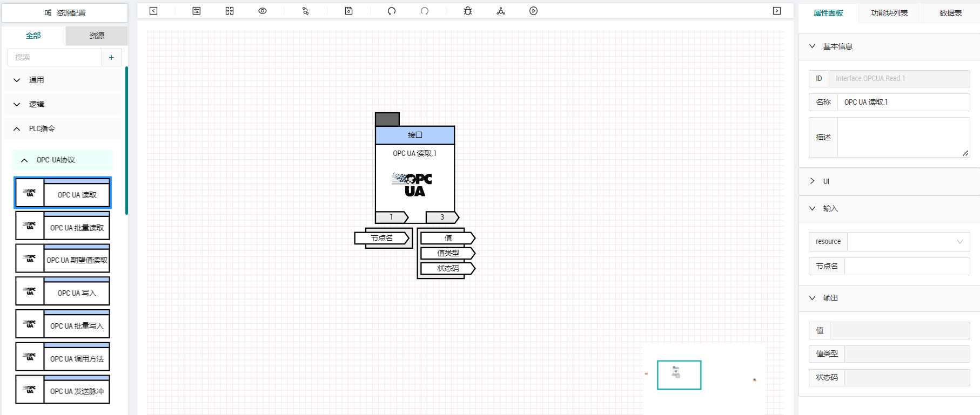Click input port 1 on the block
This screenshot has height=415, width=980.
(x=392, y=217)
